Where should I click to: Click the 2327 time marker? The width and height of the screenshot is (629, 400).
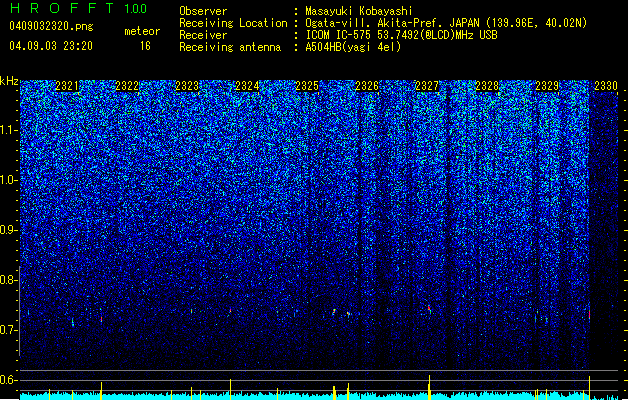(427, 86)
